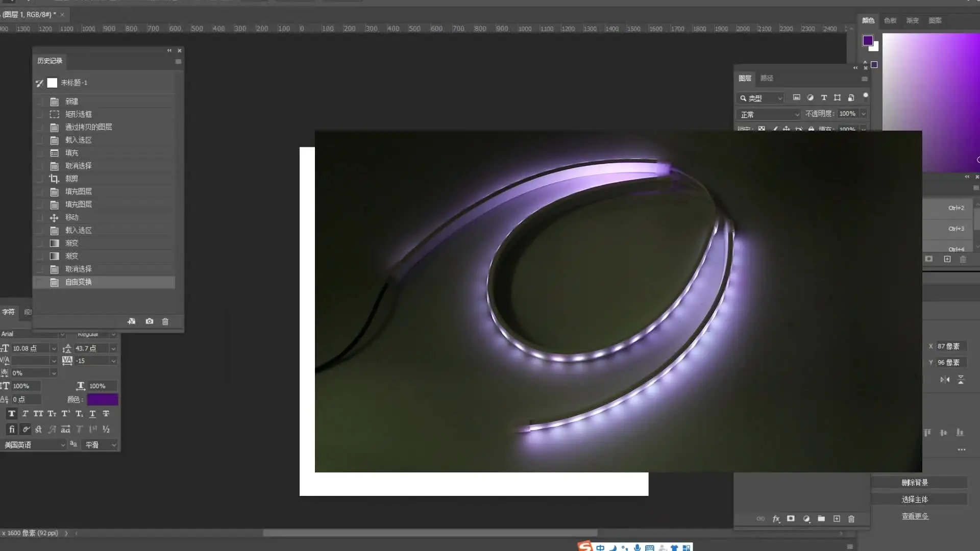Click 删除背景 remove background button
980x551 pixels.
pyautogui.click(x=914, y=483)
